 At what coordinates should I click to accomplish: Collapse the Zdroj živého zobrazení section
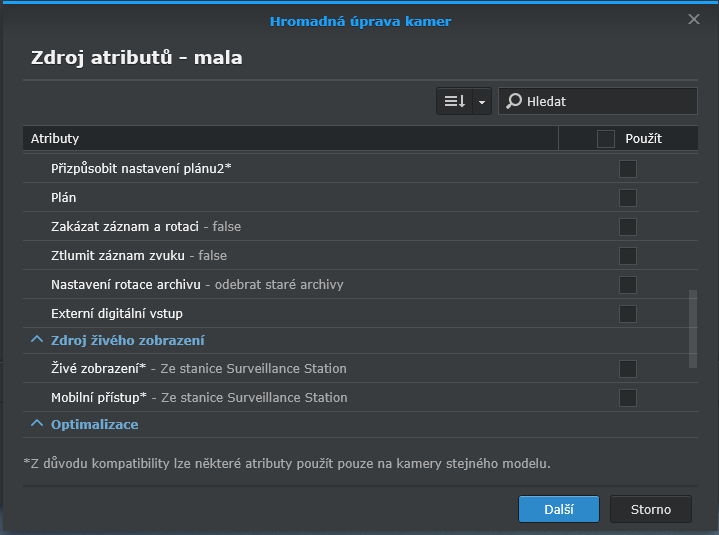(x=37, y=341)
